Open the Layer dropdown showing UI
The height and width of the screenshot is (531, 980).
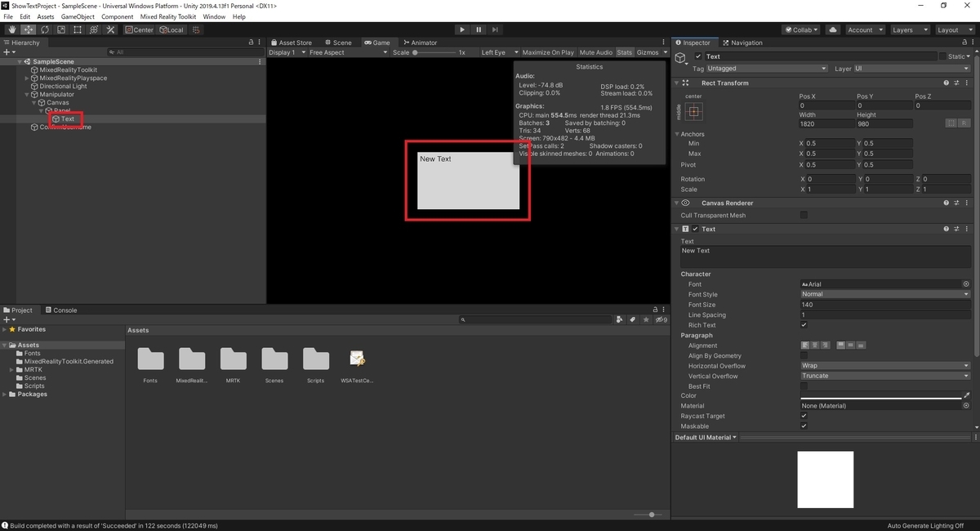click(912, 69)
